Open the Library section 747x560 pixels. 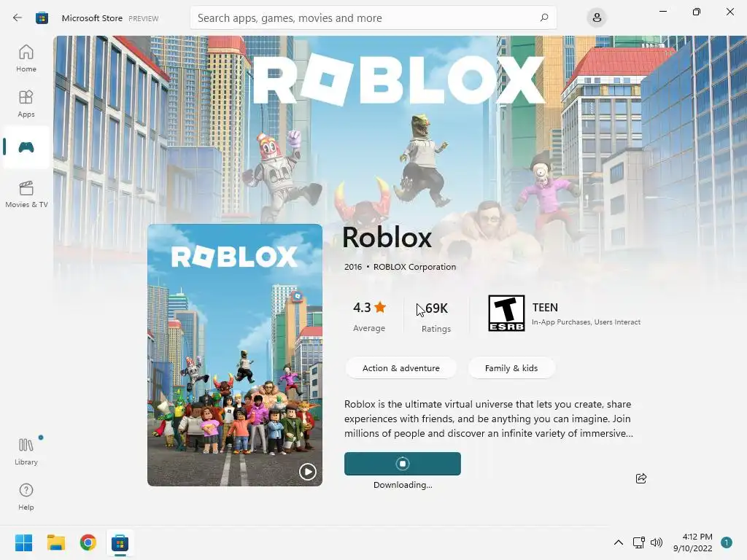[26, 451]
